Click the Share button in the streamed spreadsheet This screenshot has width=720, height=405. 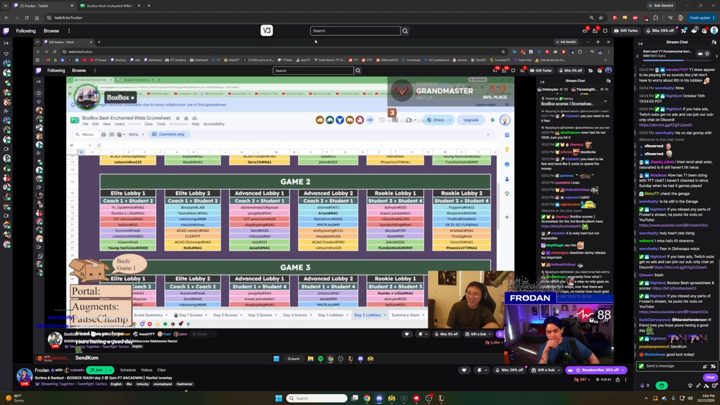point(438,120)
